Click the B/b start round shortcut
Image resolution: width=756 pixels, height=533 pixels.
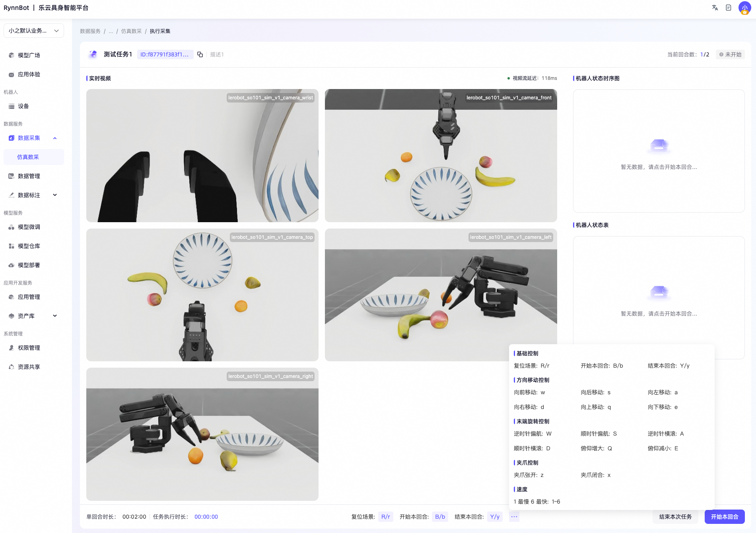440,517
